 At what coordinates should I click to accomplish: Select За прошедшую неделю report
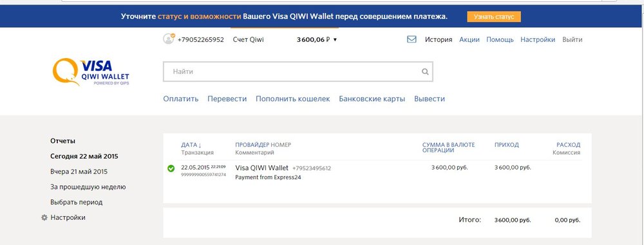[88, 186]
